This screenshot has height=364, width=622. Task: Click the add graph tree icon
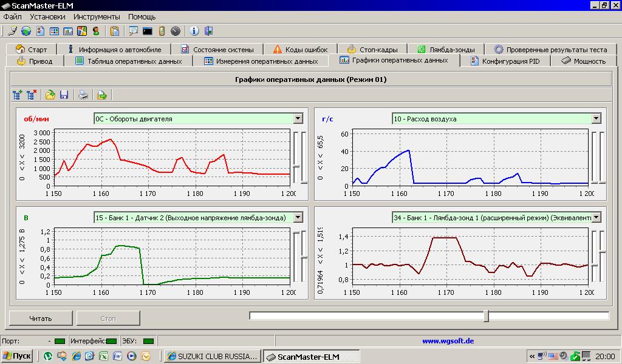[17, 95]
